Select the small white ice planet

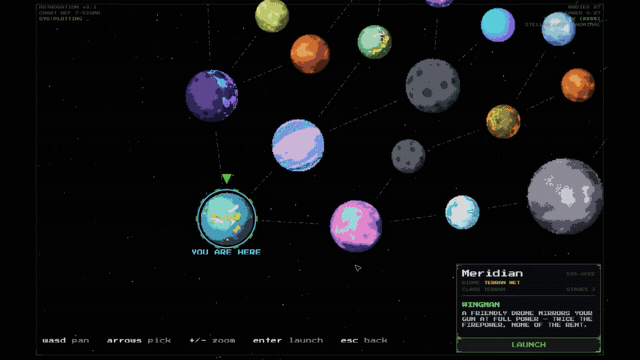(462, 212)
